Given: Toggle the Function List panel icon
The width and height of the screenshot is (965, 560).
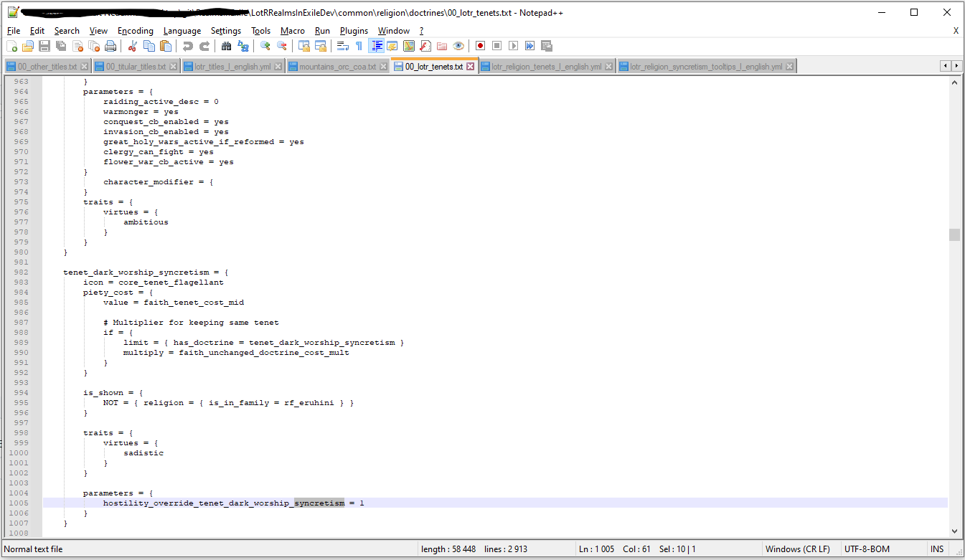Looking at the screenshot, I should pos(425,46).
